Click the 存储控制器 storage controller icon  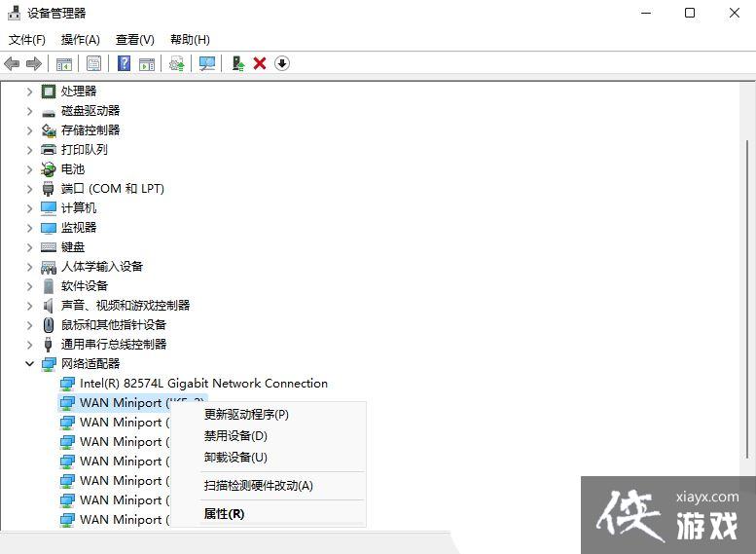pos(49,130)
